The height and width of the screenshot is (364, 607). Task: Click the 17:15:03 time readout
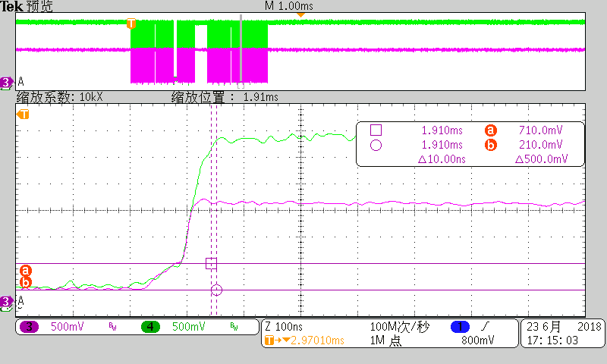tap(552, 340)
